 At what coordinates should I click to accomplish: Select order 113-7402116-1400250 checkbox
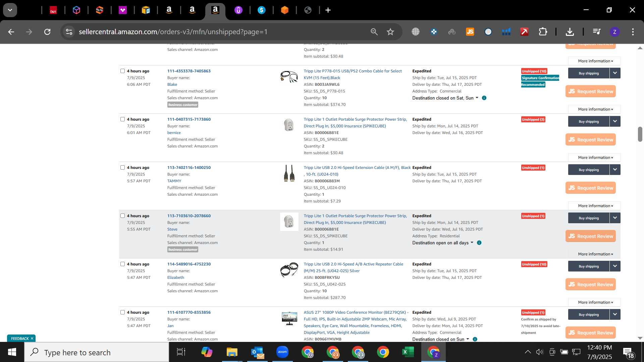point(122,168)
